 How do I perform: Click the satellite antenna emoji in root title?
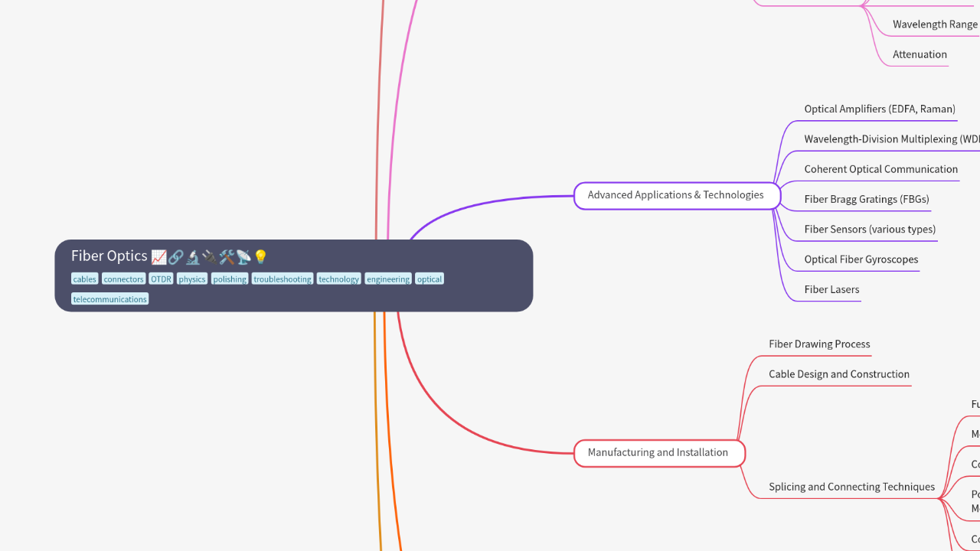coord(243,257)
